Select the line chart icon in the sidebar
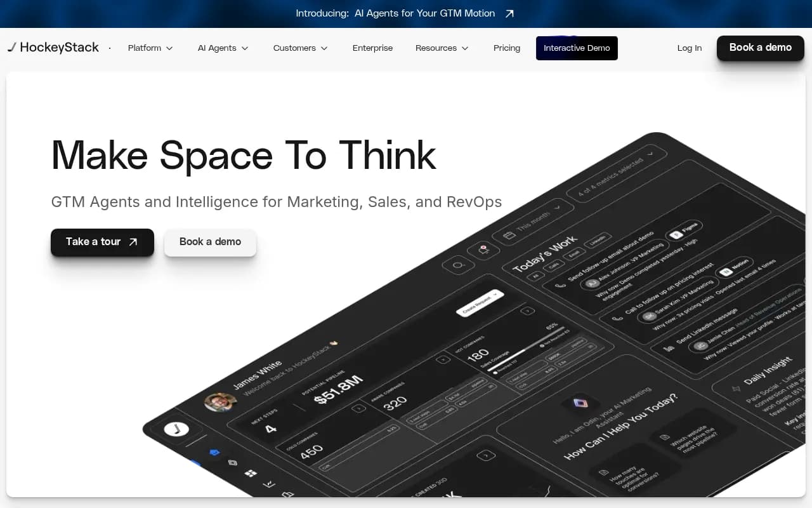This screenshot has width=812, height=508. (269, 484)
